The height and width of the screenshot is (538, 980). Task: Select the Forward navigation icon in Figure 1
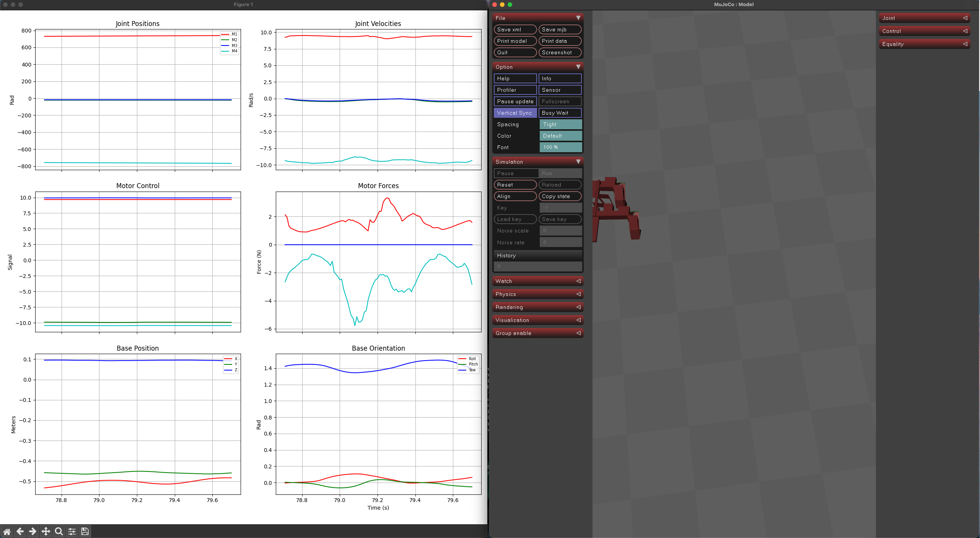click(33, 531)
